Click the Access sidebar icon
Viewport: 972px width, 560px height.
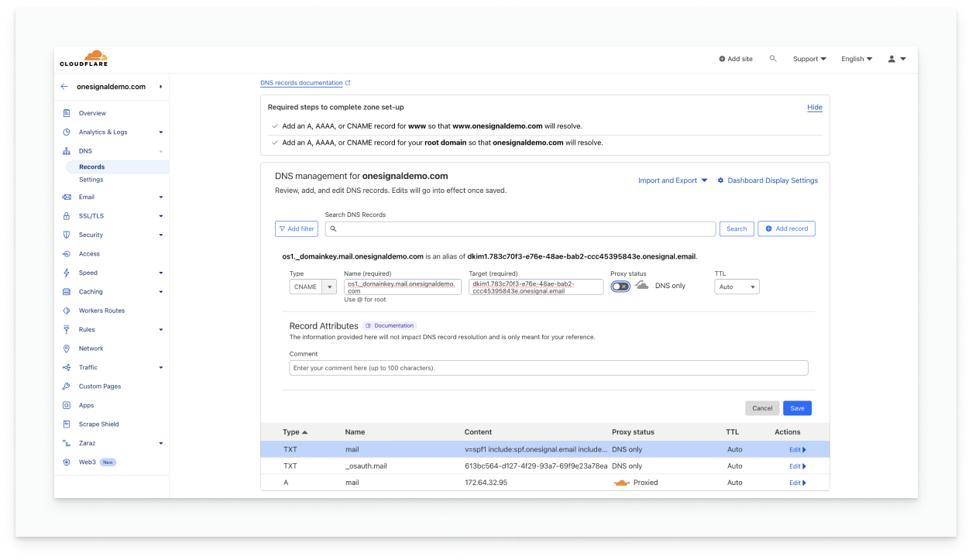click(67, 254)
